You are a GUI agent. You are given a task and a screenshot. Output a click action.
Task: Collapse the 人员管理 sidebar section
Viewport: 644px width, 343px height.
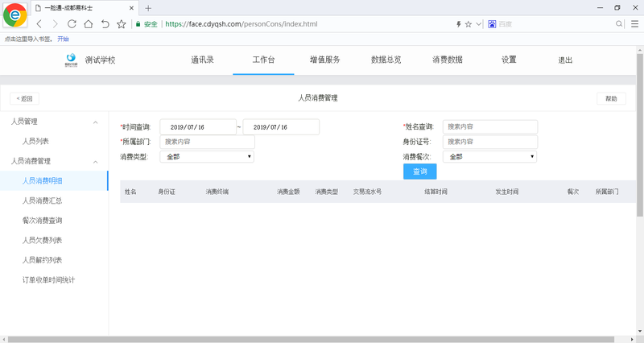[96, 122]
